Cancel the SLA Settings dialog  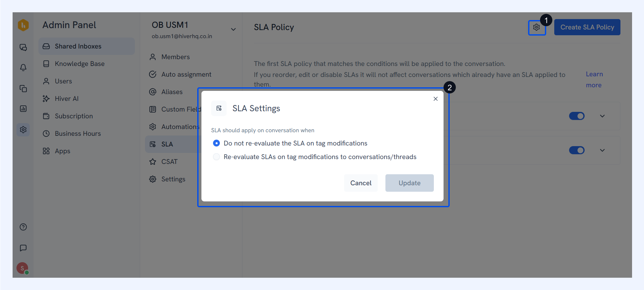(361, 183)
